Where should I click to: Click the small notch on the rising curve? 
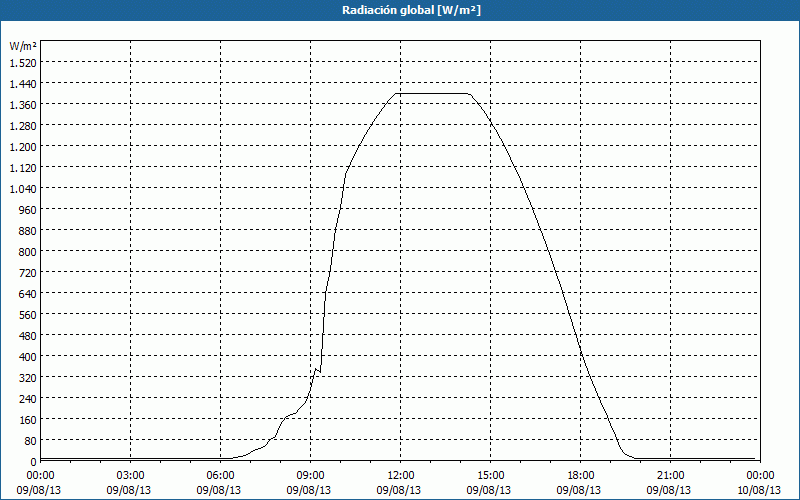coord(317,368)
